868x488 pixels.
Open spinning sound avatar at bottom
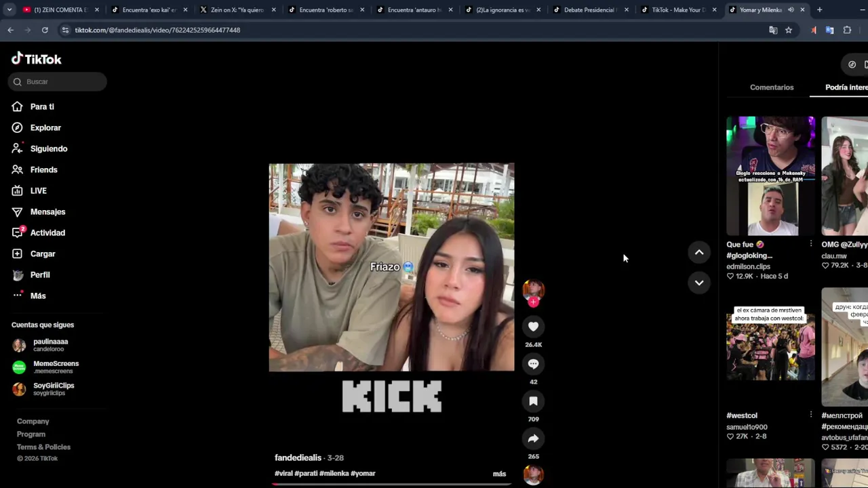pos(533,475)
